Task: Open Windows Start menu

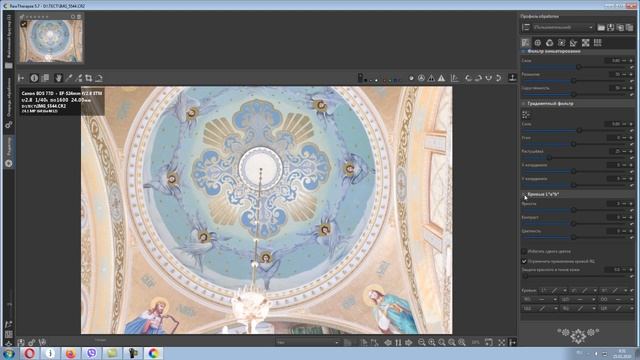Action: pos(8,353)
